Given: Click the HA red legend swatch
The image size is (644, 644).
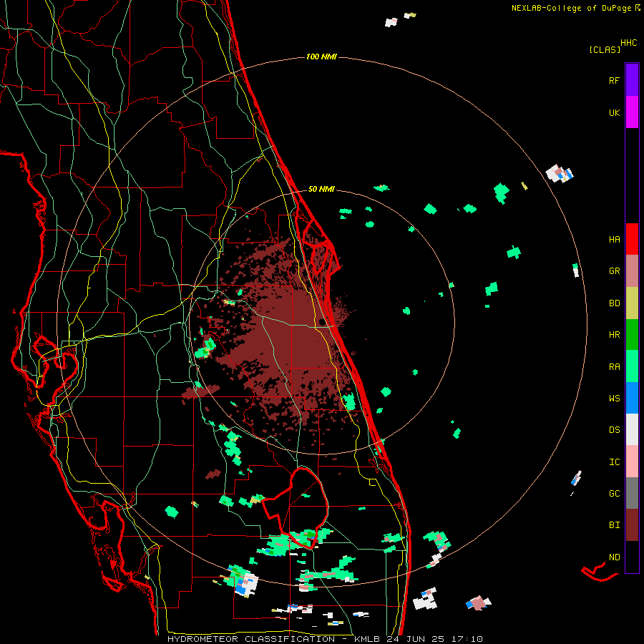Looking at the screenshot, I should click(632, 239).
